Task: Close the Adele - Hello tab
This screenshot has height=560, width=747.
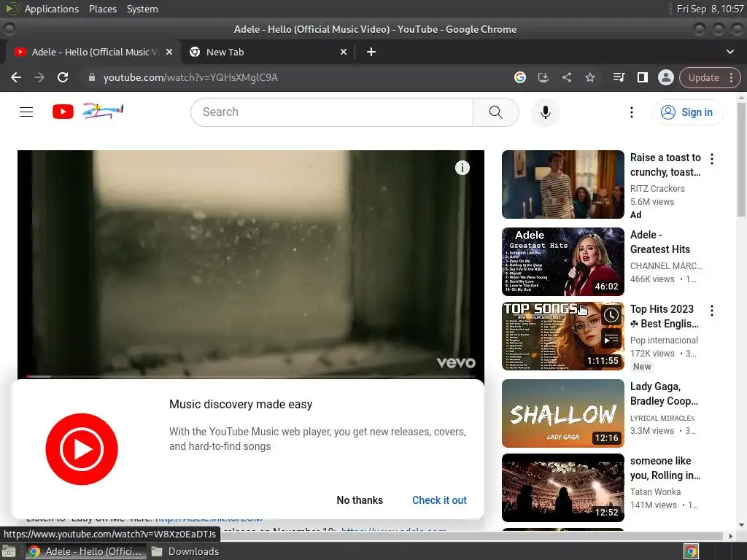Action: (169, 52)
